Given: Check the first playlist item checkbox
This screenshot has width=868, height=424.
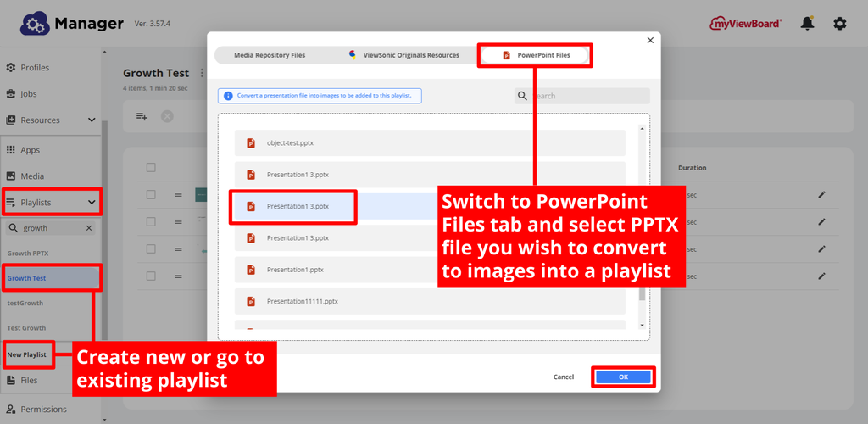Looking at the screenshot, I should click(151, 195).
